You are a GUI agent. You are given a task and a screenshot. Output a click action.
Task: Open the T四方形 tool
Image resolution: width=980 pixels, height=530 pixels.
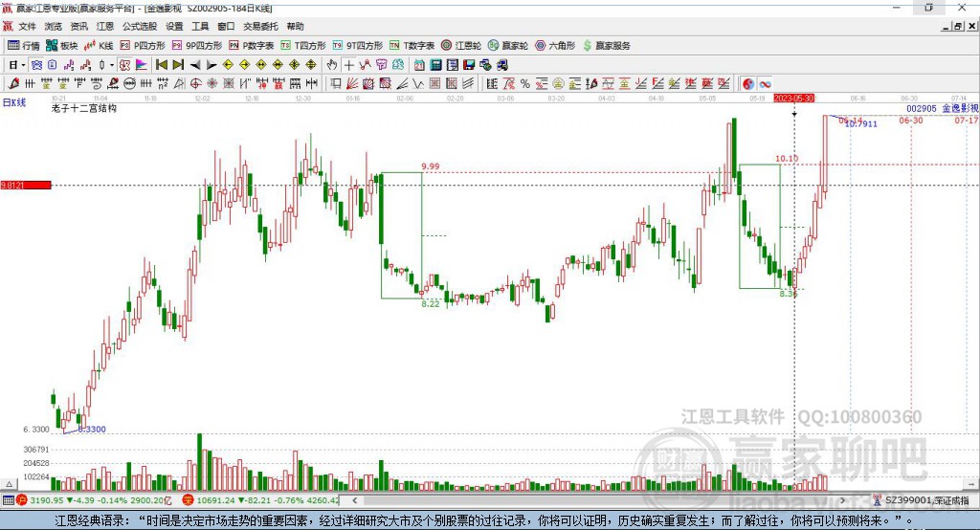pos(303,46)
